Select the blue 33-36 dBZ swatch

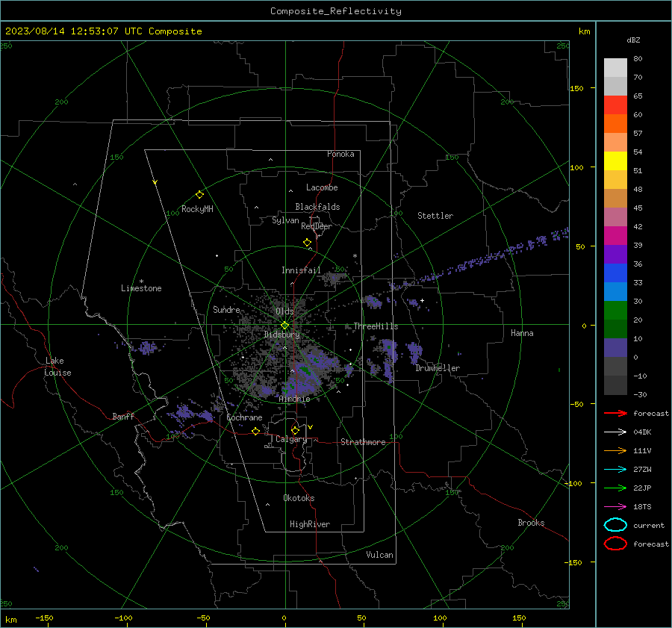tap(615, 273)
